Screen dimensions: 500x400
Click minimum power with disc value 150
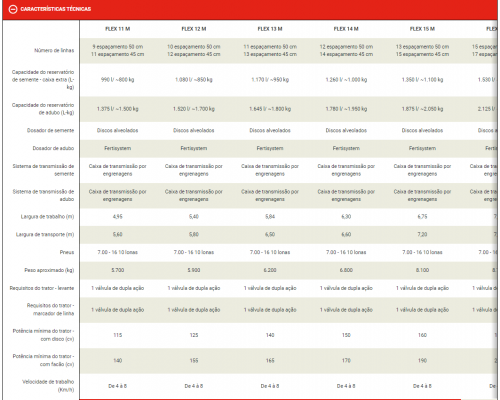[x=346, y=335]
